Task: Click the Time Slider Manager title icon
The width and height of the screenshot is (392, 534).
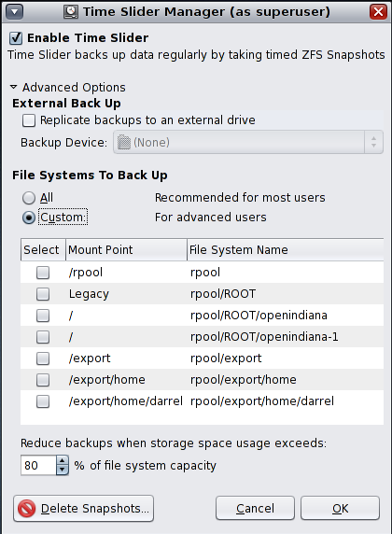Action: pos(71,11)
